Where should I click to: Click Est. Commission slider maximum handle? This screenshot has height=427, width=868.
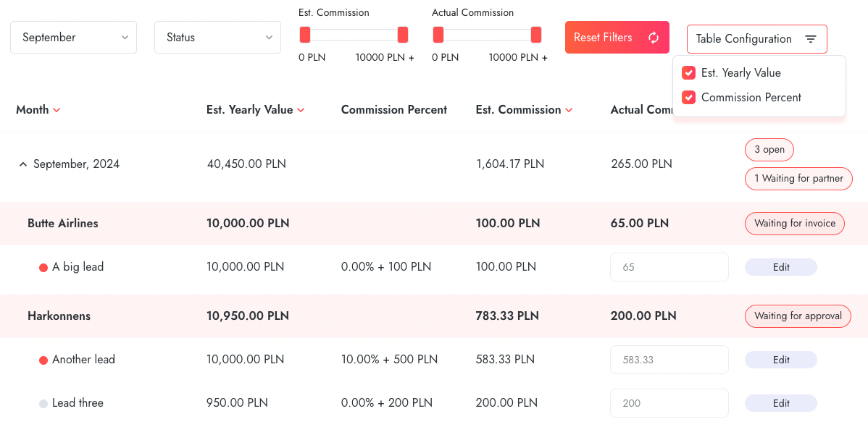(403, 35)
